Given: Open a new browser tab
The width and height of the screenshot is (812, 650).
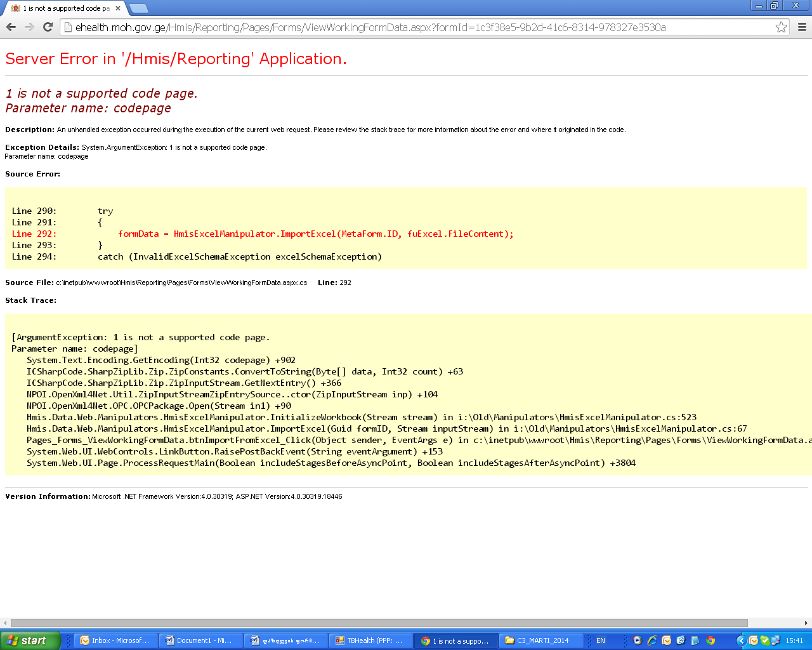Looking at the screenshot, I should coord(138,8).
